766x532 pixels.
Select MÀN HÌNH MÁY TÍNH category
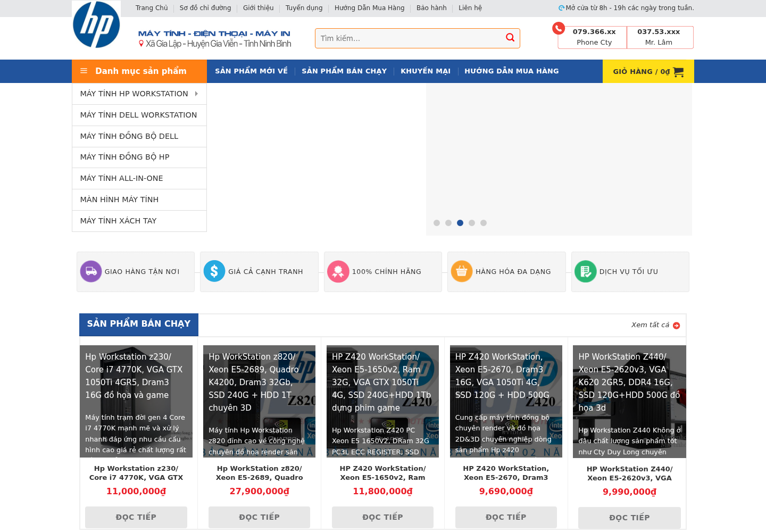[x=139, y=199]
